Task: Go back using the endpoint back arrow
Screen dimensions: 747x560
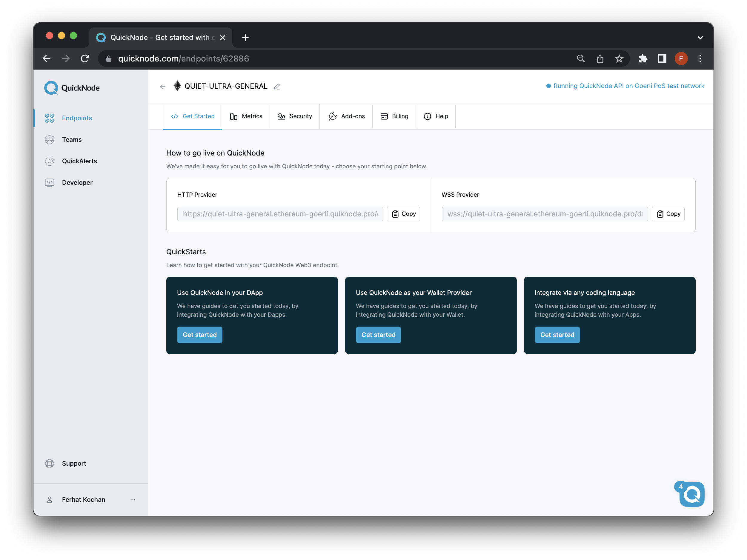Action: click(x=163, y=87)
